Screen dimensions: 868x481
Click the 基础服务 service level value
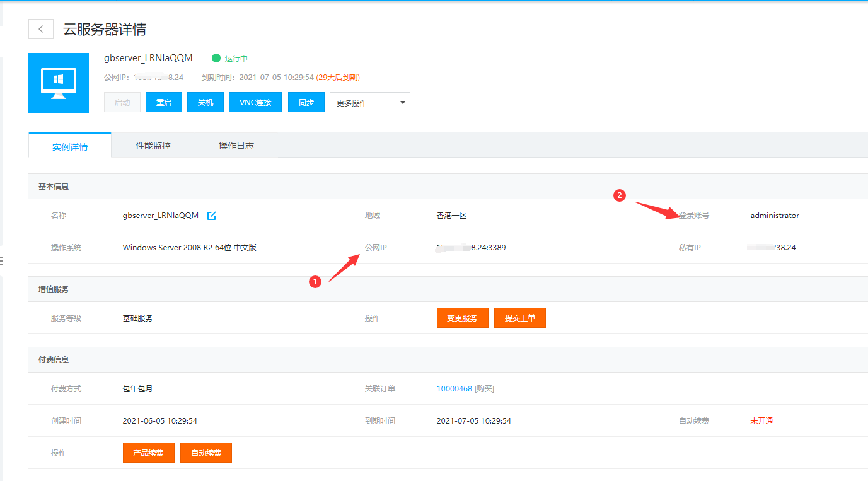tap(137, 318)
